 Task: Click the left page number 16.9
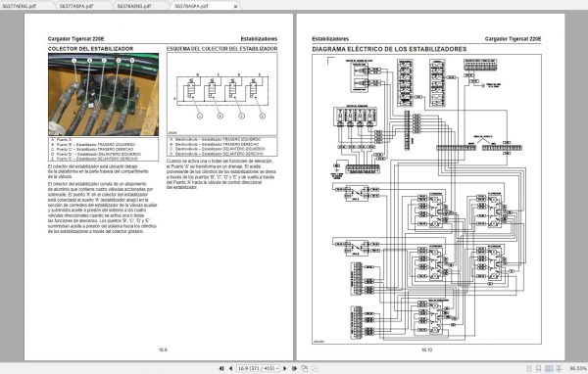tap(163, 350)
